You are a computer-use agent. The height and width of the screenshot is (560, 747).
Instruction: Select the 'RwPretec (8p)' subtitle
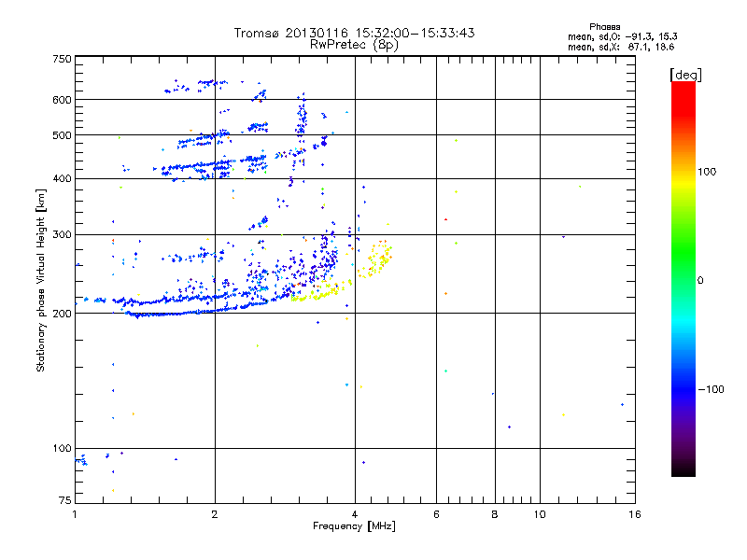click(x=354, y=45)
